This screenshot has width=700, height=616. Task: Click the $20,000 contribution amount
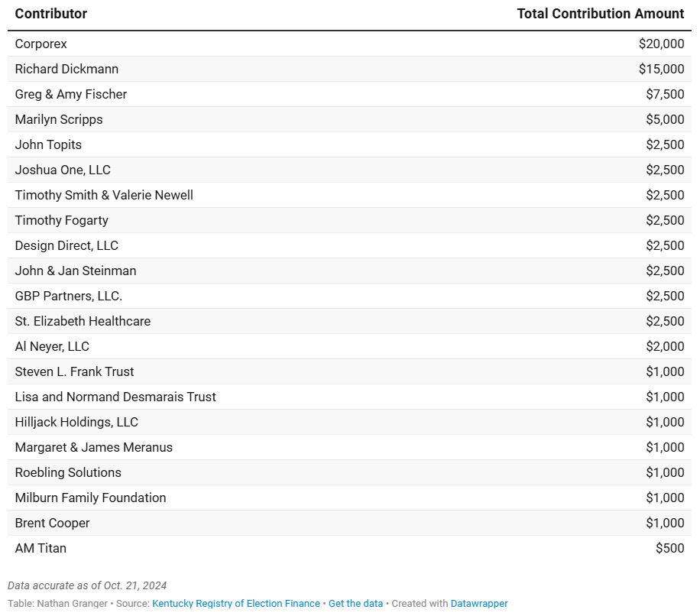[661, 44]
